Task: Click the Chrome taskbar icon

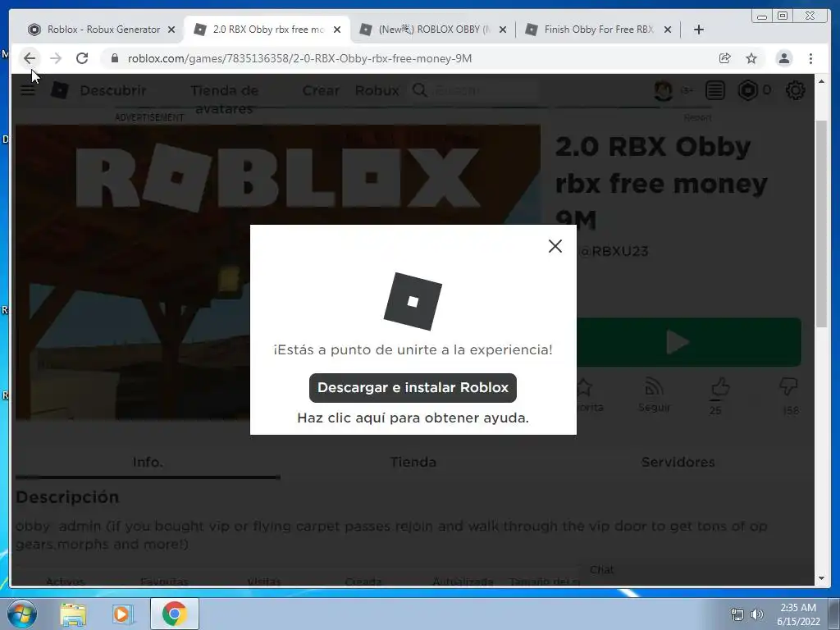Action: (x=174, y=614)
